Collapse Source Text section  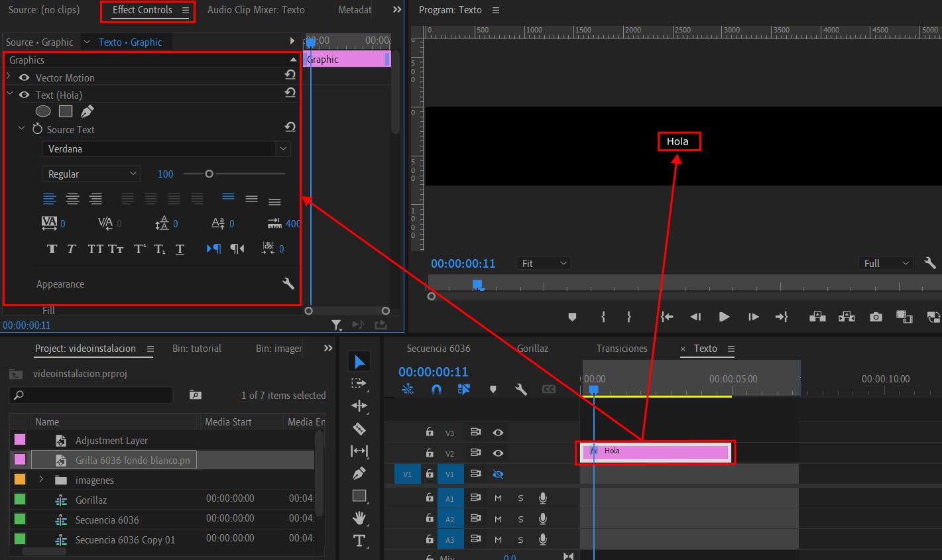21,129
